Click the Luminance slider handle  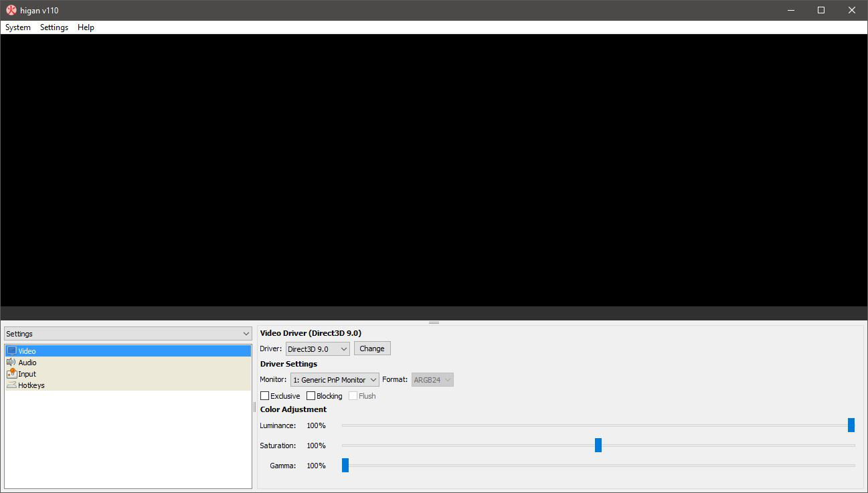[851, 425]
